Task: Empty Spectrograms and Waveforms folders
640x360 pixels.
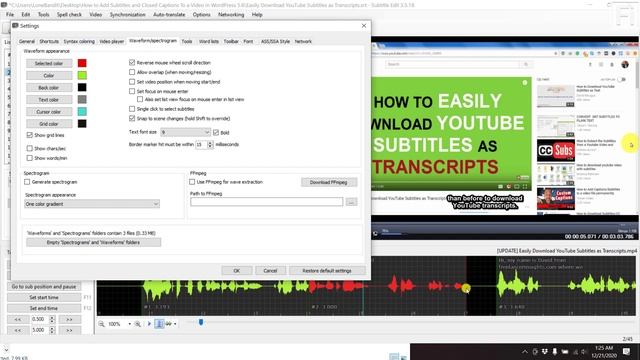Action: point(93,242)
